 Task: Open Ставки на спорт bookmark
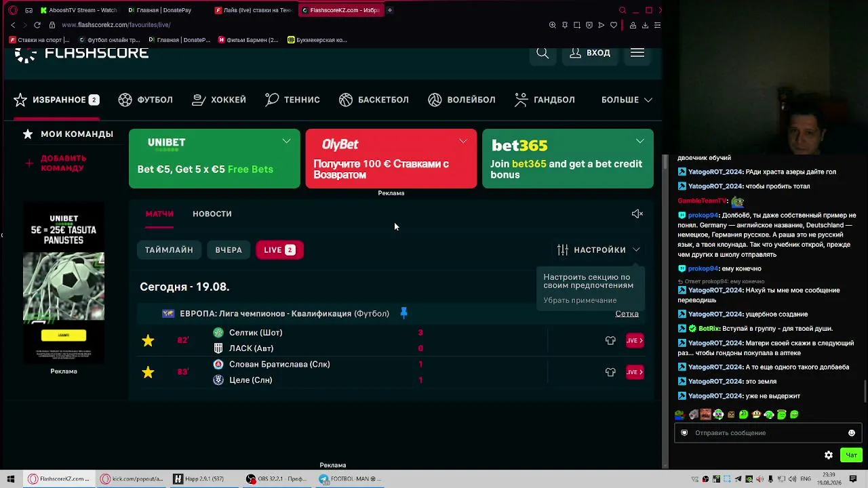[39, 40]
